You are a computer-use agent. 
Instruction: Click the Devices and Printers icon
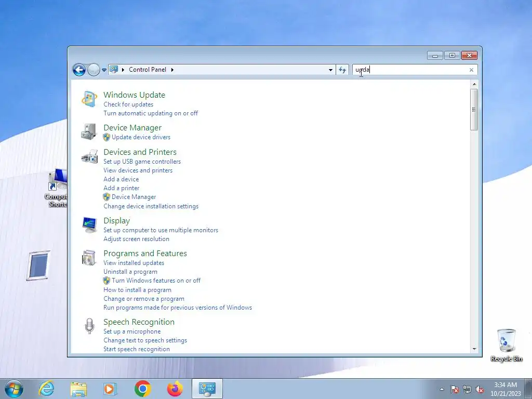pos(89,156)
